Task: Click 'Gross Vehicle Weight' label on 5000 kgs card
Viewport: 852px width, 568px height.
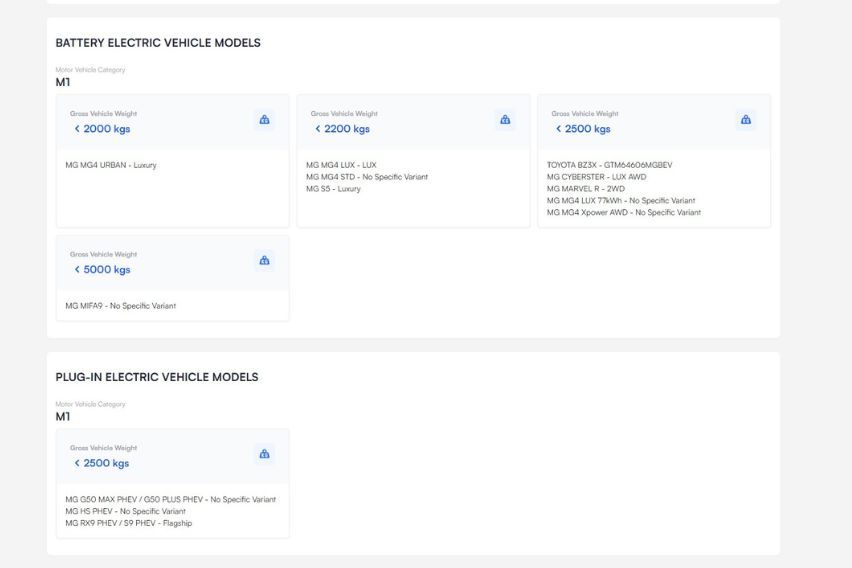Action: (103, 254)
